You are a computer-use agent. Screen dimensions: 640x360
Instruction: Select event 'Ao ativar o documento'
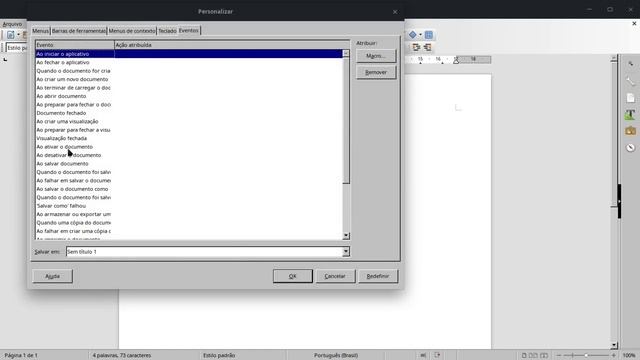point(189,147)
